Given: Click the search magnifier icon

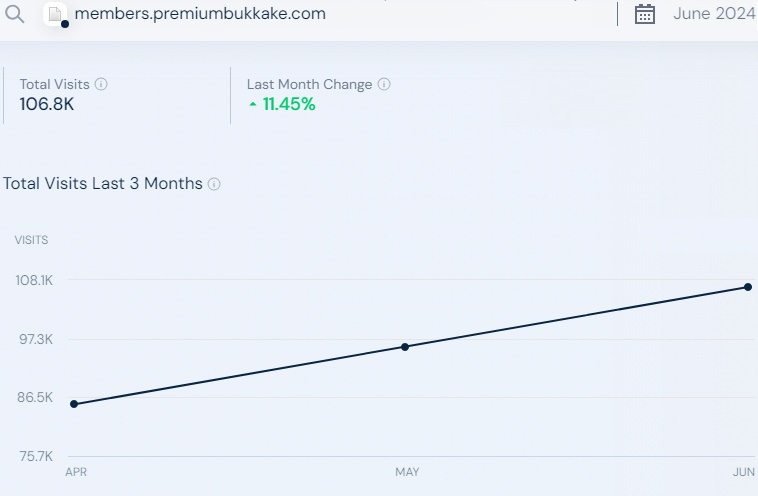Looking at the screenshot, I should pos(15,14).
